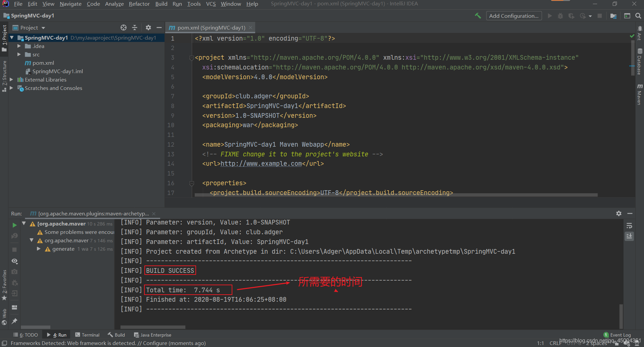Click the Run console horizontal scrollbar
This screenshot has height=347, width=644.
coord(153,327)
